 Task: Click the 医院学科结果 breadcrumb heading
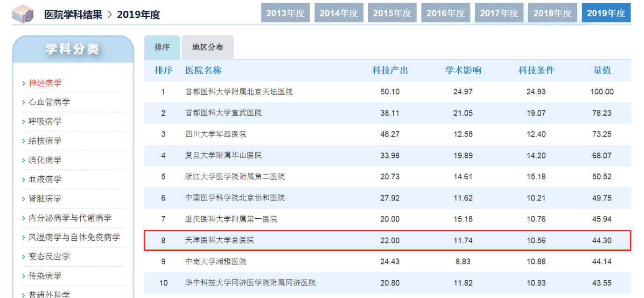click(x=73, y=14)
